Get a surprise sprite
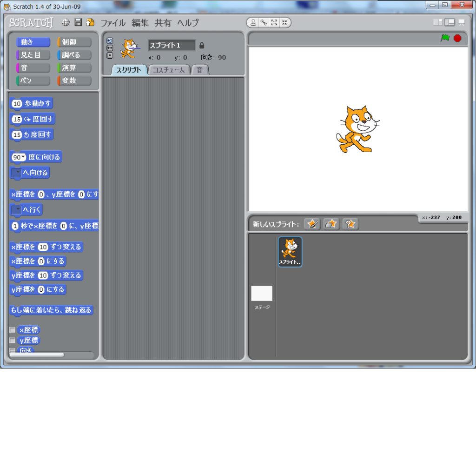Image resolution: width=476 pixels, height=469 pixels. coord(350,224)
